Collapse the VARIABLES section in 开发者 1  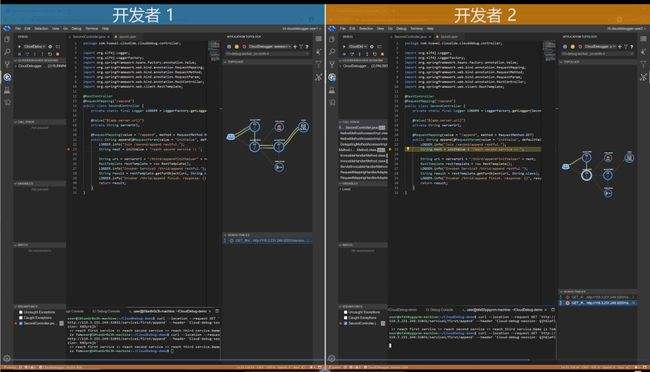pos(40,183)
